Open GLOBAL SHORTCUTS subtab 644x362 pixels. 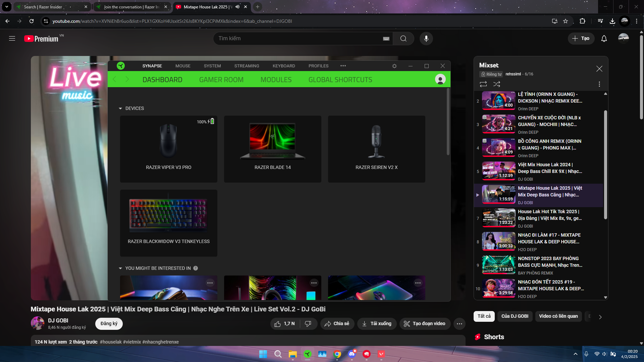point(340,80)
